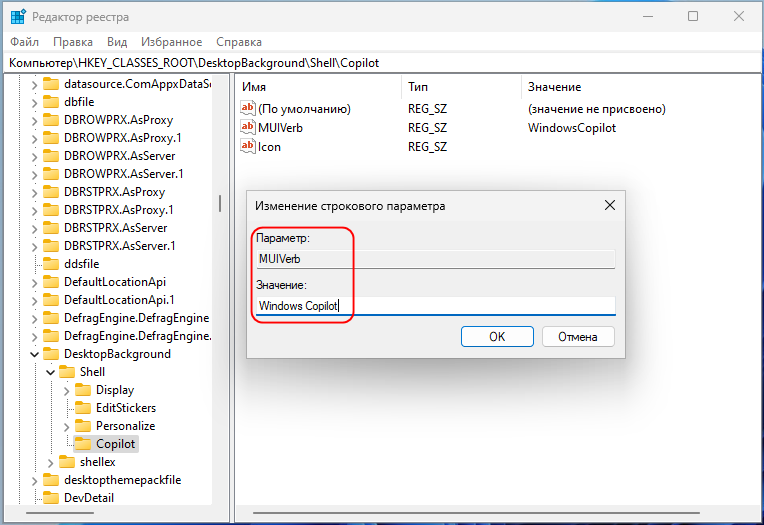Expand the DBRSTPRX.AsProxy node
The height and width of the screenshot is (525, 764).
pos(34,193)
